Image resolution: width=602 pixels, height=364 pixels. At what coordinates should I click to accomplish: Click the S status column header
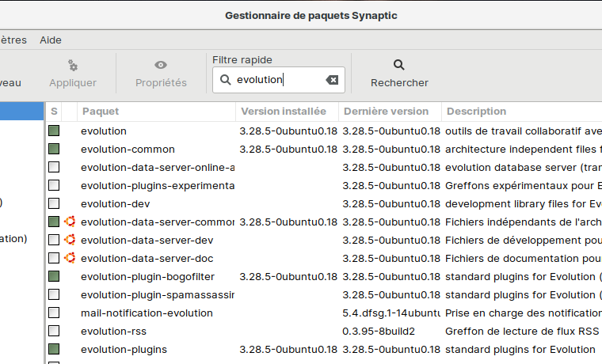54,112
